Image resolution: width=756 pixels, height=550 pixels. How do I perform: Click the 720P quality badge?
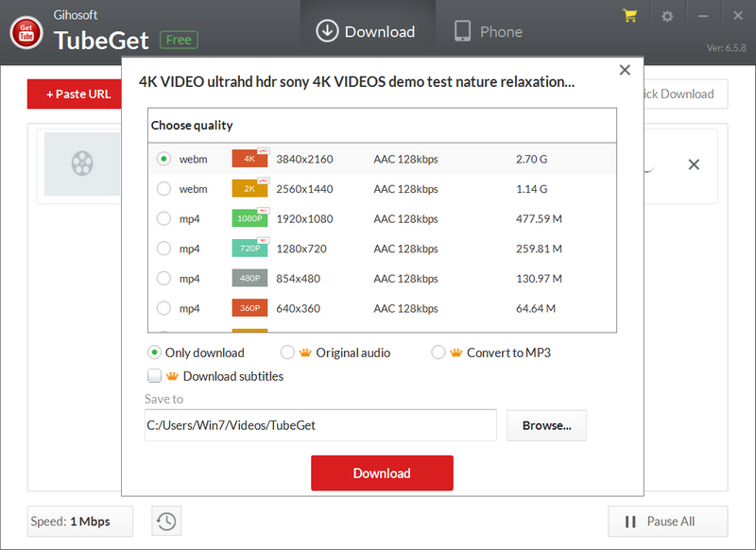click(x=249, y=249)
